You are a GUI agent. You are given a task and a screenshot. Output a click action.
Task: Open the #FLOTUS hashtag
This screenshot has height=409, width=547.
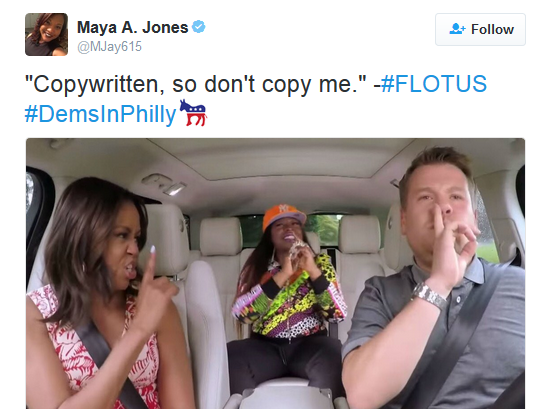pyautogui.click(x=434, y=84)
